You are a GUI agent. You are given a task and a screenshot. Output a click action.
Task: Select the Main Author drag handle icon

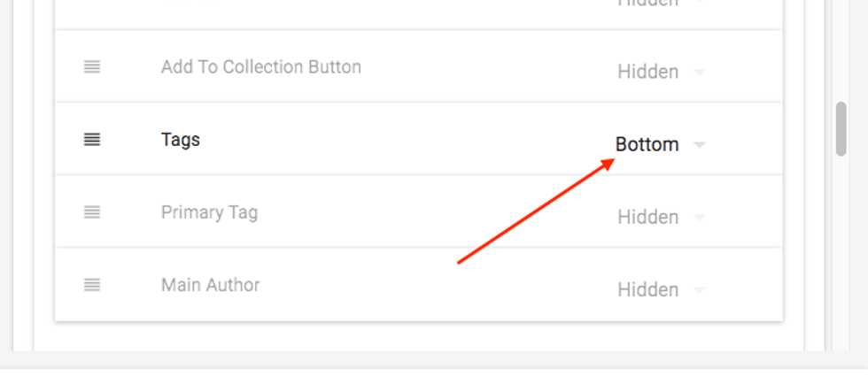(92, 285)
